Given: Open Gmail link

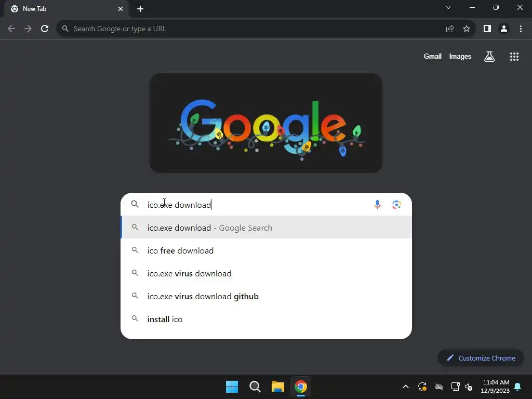Looking at the screenshot, I should [x=433, y=57].
